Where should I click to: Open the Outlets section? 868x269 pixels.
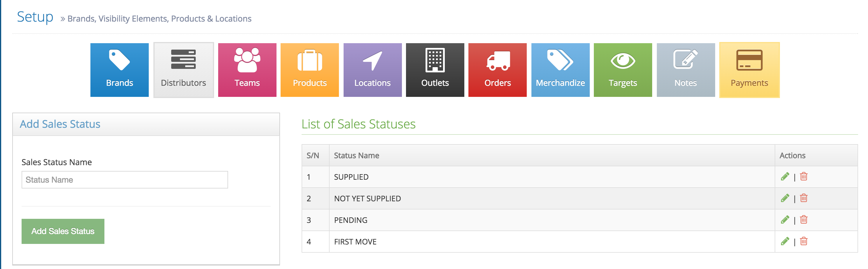[435, 70]
